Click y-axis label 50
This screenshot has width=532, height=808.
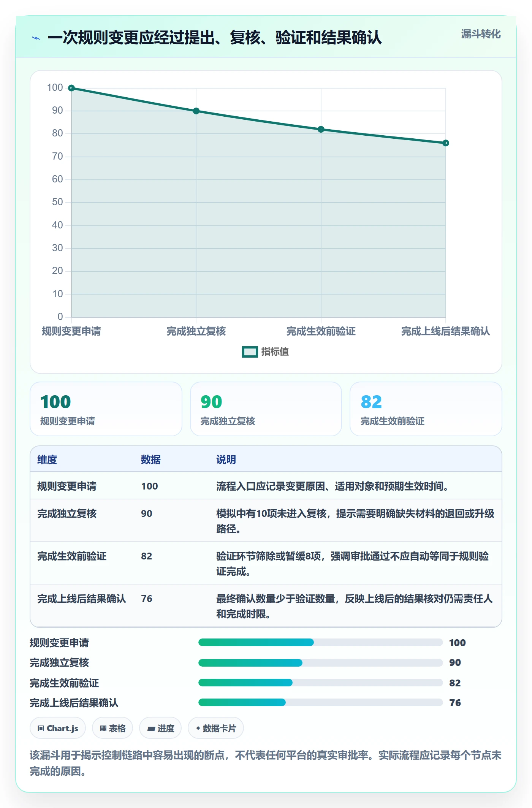(57, 202)
